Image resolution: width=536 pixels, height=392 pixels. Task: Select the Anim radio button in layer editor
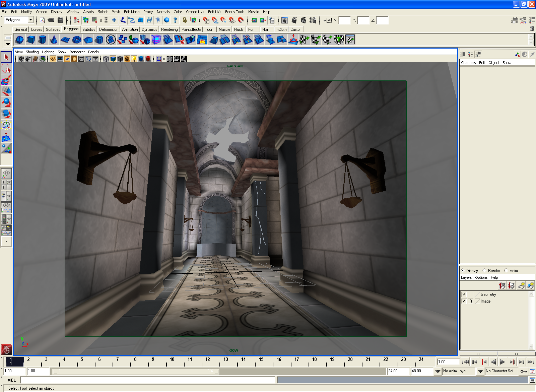(506, 270)
